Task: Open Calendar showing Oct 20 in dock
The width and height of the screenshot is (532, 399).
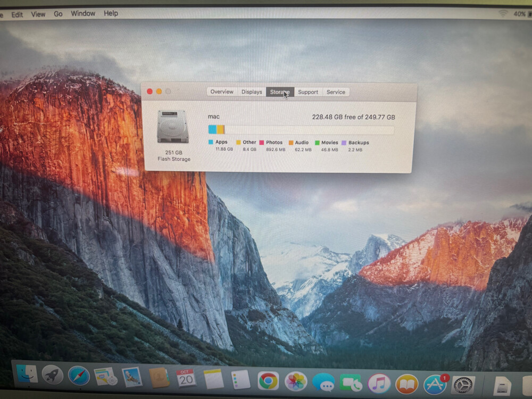Action: 186,378
